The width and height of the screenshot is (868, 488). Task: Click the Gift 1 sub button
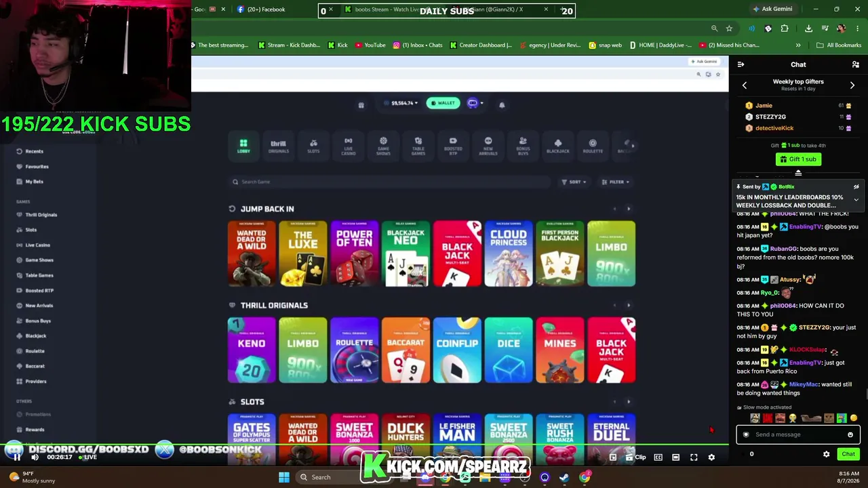[798, 159]
